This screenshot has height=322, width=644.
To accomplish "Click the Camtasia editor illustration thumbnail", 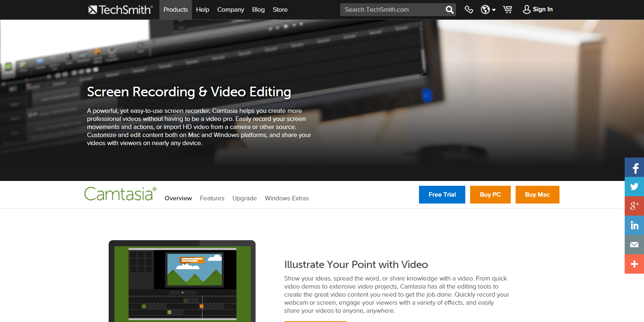I will [182, 281].
